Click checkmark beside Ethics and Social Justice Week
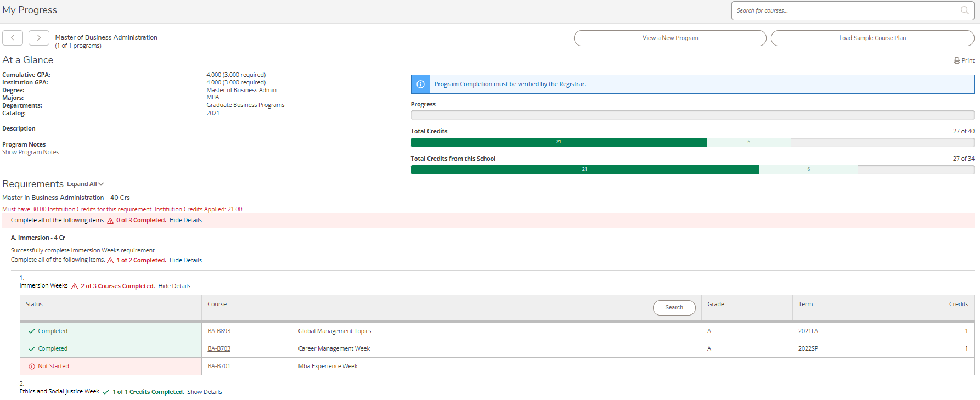Image resolution: width=980 pixels, height=400 pixels. [x=106, y=392]
